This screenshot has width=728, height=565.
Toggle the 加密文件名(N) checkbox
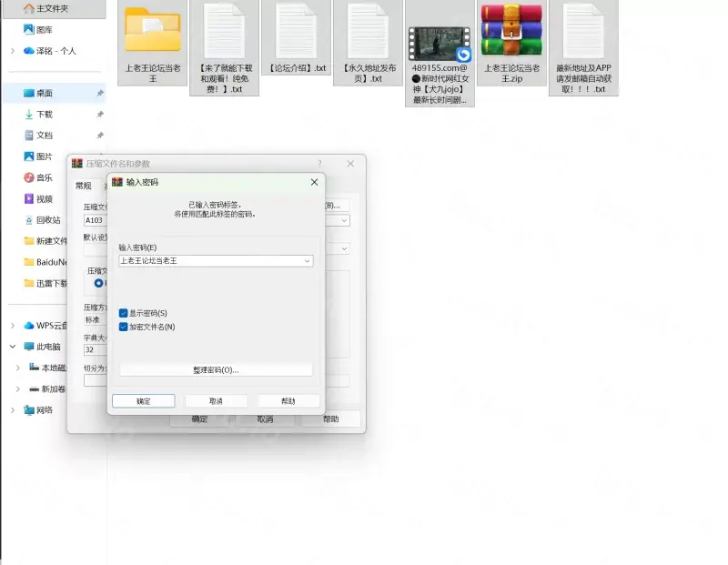tap(124, 327)
